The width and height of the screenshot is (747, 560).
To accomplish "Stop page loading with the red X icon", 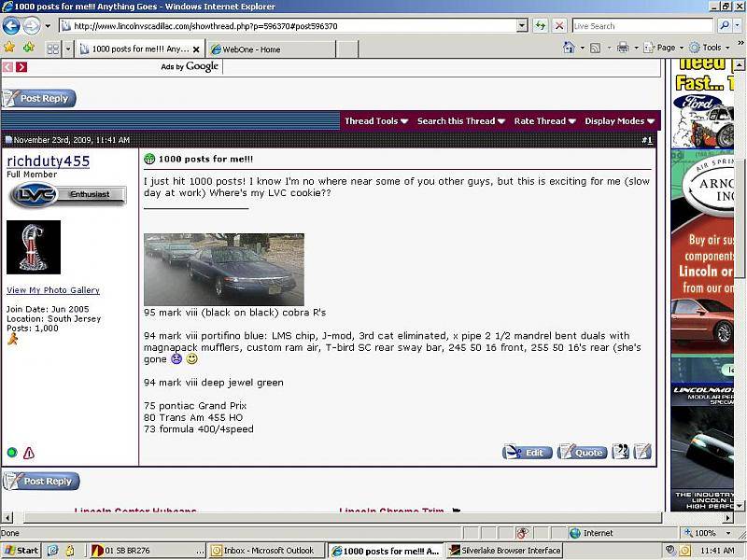I will (559, 26).
